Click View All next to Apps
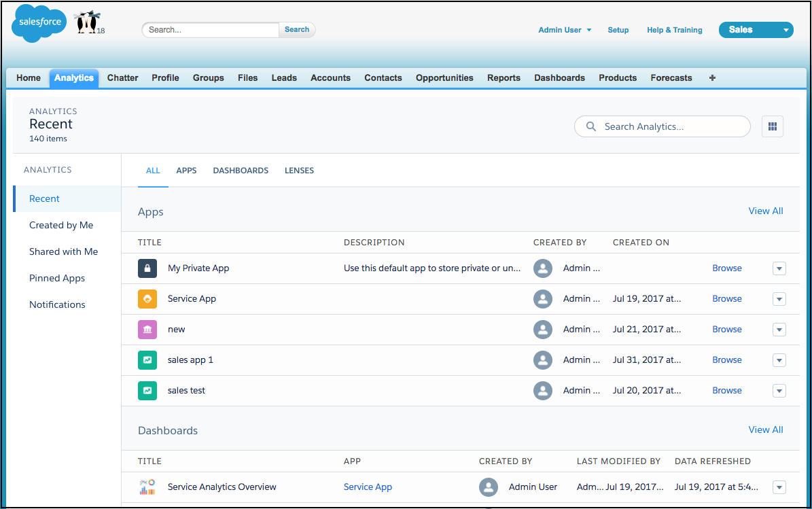The image size is (812, 509). [x=766, y=211]
